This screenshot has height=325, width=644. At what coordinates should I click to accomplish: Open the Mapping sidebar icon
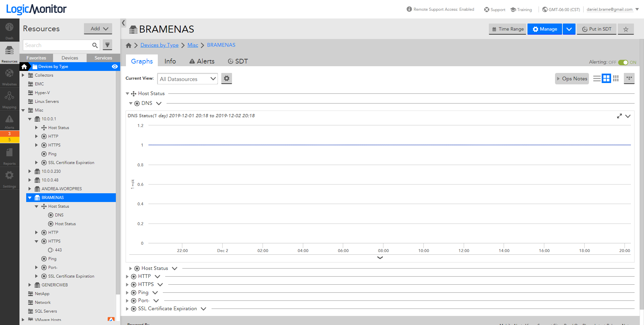(9, 99)
